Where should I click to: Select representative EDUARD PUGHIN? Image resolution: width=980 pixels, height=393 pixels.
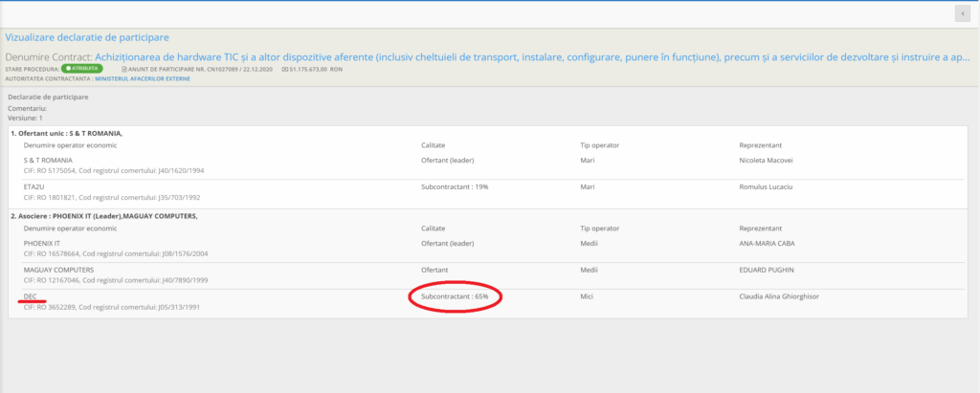765,270
